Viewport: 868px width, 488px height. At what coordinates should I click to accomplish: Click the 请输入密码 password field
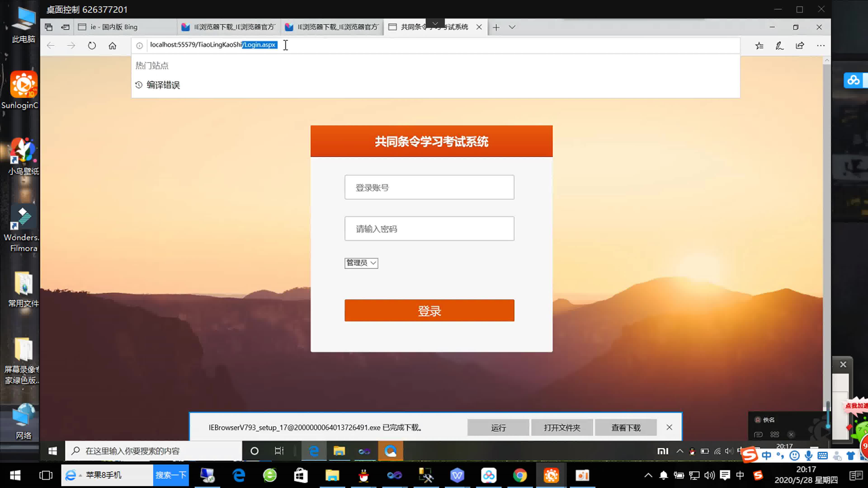point(429,229)
